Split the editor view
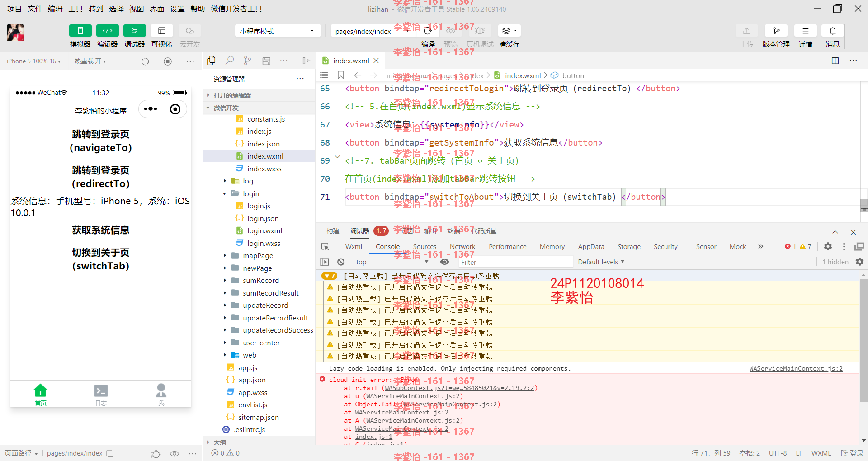This screenshot has width=868, height=461. point(835,61)
